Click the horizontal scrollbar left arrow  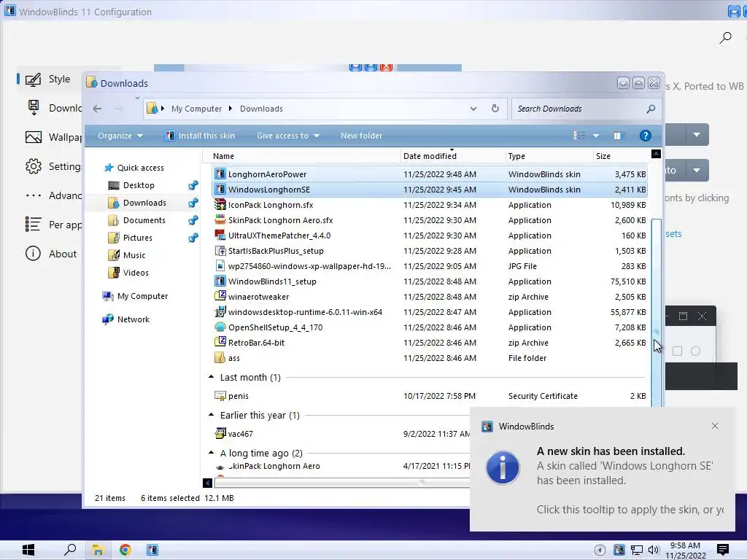coord(207,483)
